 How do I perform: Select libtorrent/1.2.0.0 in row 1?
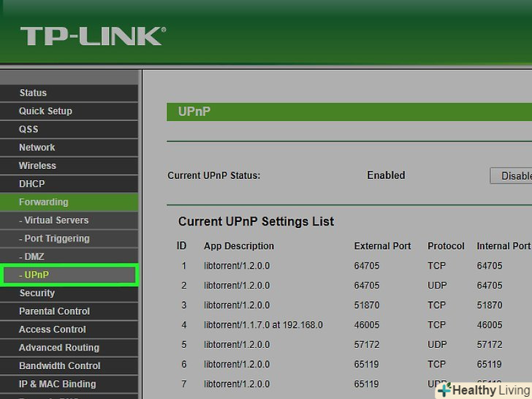click(x=237, y=266)
